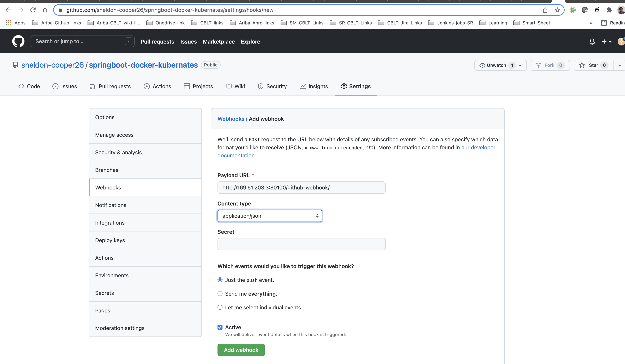Image resolution: width=625 pixels, height=364 pixels.
Task: Open the Chrome extensions puzzle icon
Action: pos(609,10)
